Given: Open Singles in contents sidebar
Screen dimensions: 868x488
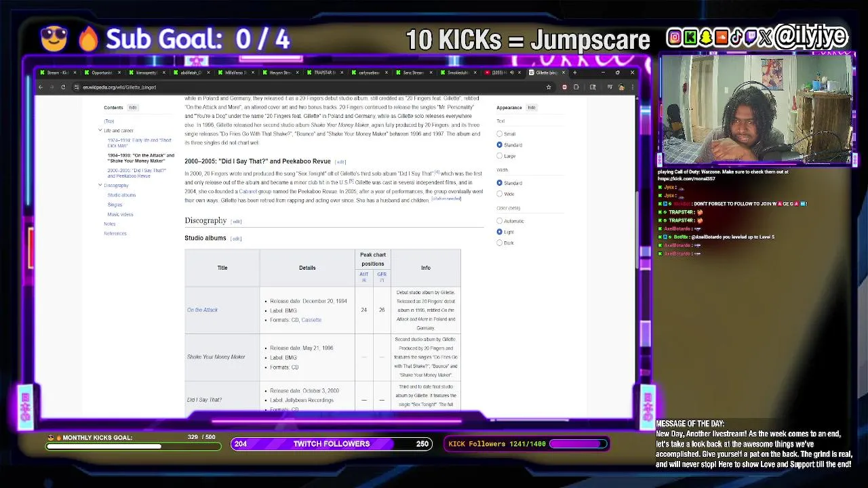Looking at the screenshot, I should pyautogui.click(x=115, y=205).
